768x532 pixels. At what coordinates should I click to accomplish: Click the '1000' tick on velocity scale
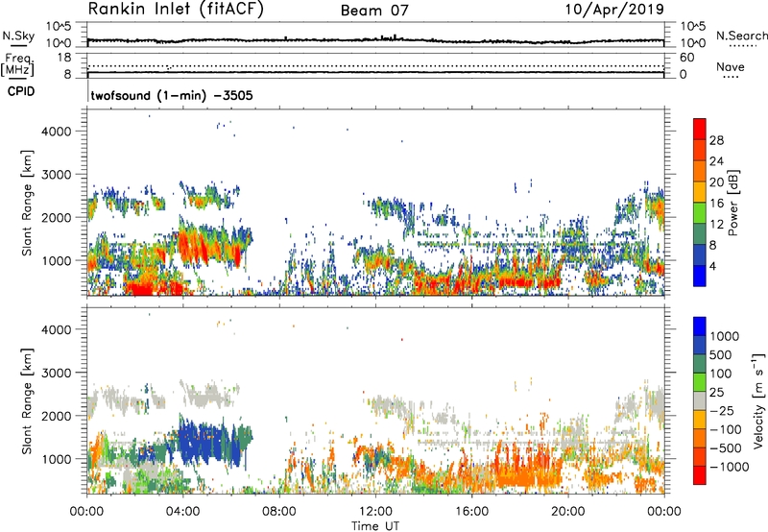pos(725,336)
